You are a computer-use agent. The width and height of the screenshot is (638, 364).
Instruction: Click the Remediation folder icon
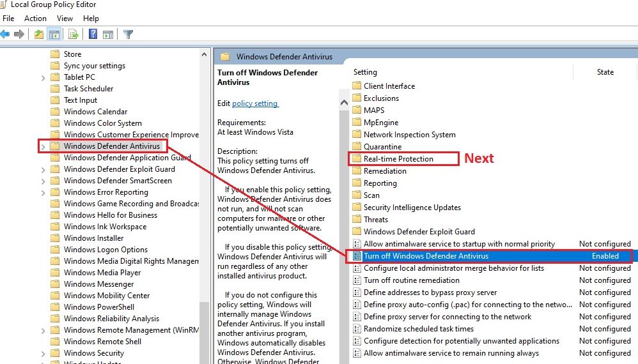[x=357, y=171]
